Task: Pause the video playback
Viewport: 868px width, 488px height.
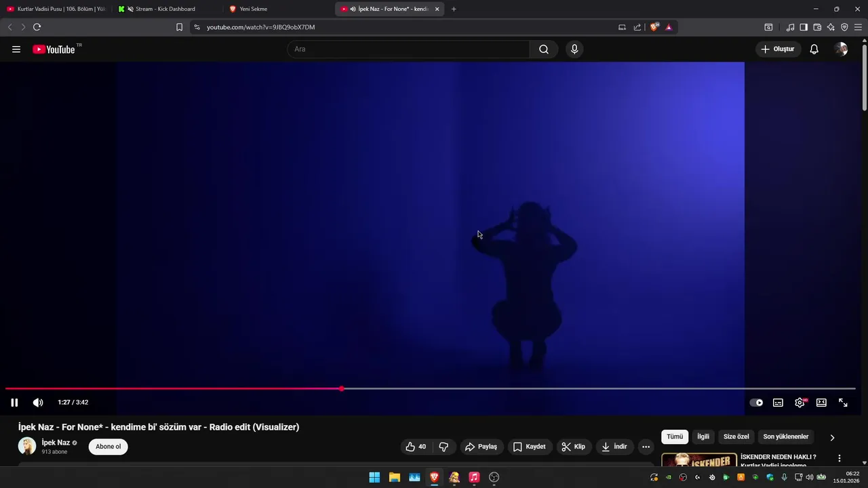Action: point(14,403)
